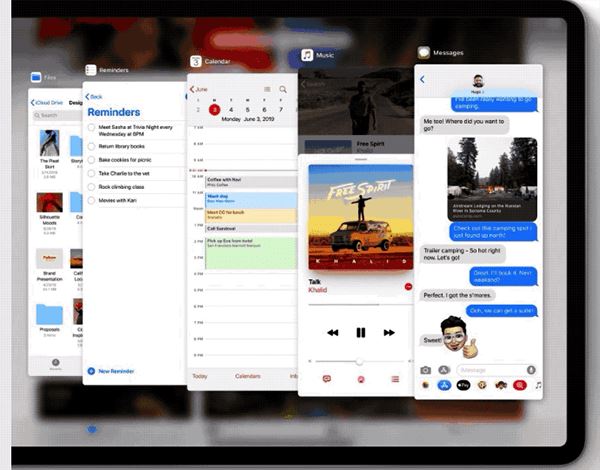Rewind to previous track in Music
The height and width of the screenshot is (470, 600).
tap(333, 333)
